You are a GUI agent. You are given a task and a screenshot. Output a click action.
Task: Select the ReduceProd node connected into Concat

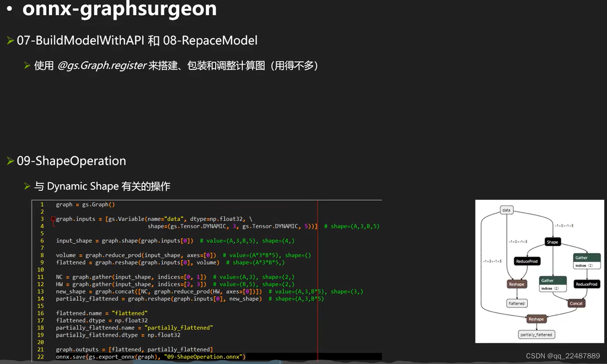pos(587,284)
